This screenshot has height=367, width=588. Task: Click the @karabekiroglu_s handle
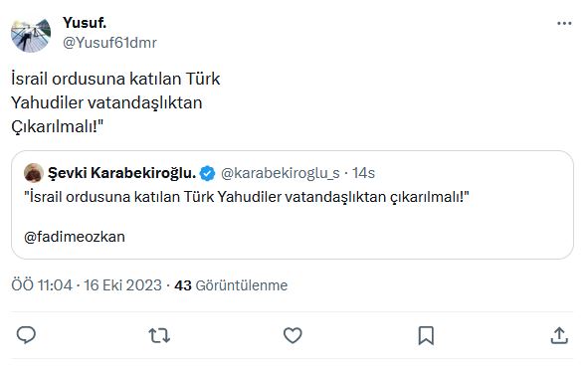(281, 174)
